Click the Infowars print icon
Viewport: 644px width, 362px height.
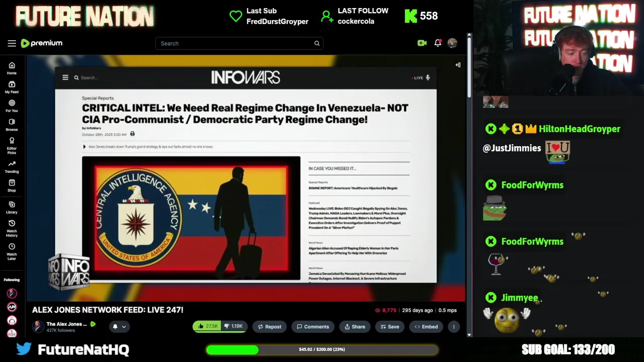(132, 134)
